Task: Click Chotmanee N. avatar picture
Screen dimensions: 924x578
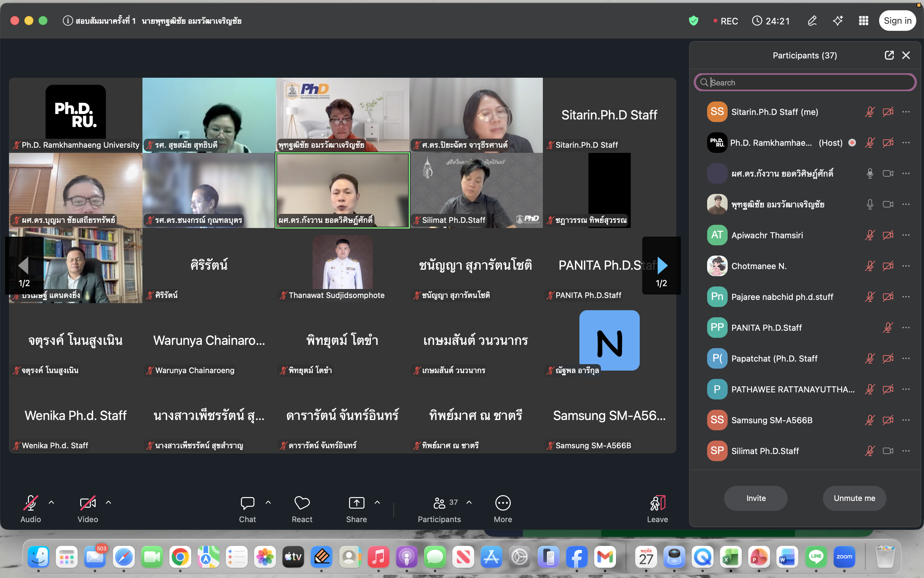Action: pos(717,266)
